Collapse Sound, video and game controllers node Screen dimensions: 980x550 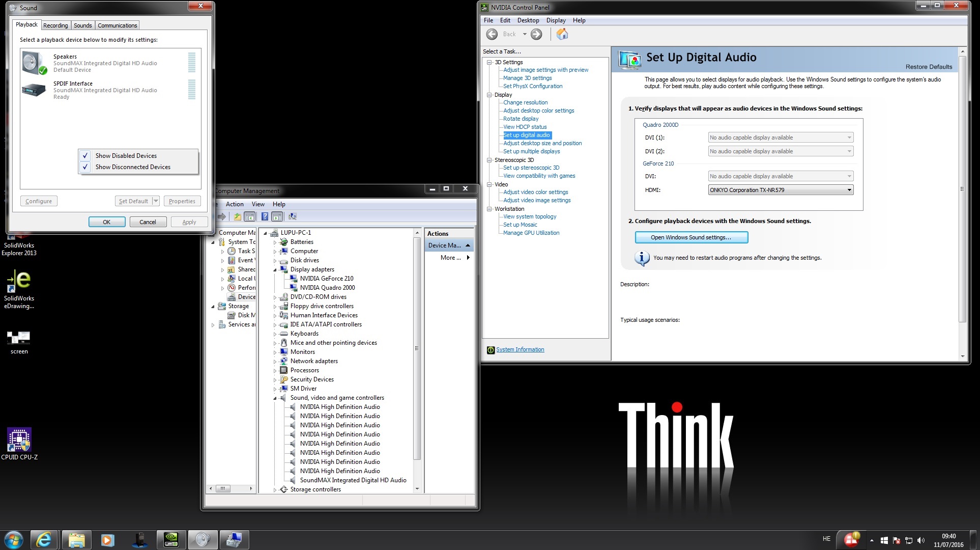point(275,398)
